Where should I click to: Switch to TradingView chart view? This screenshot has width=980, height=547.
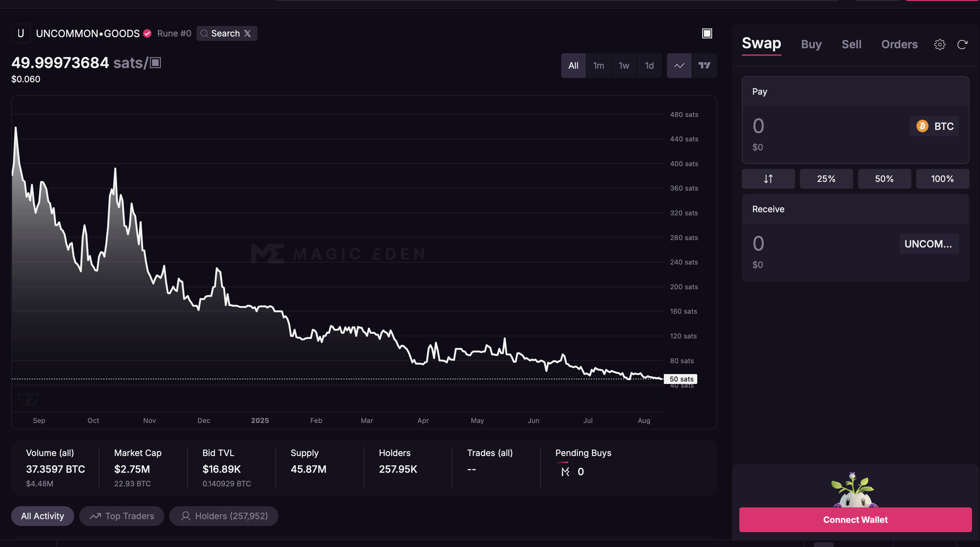click(705, 65)
